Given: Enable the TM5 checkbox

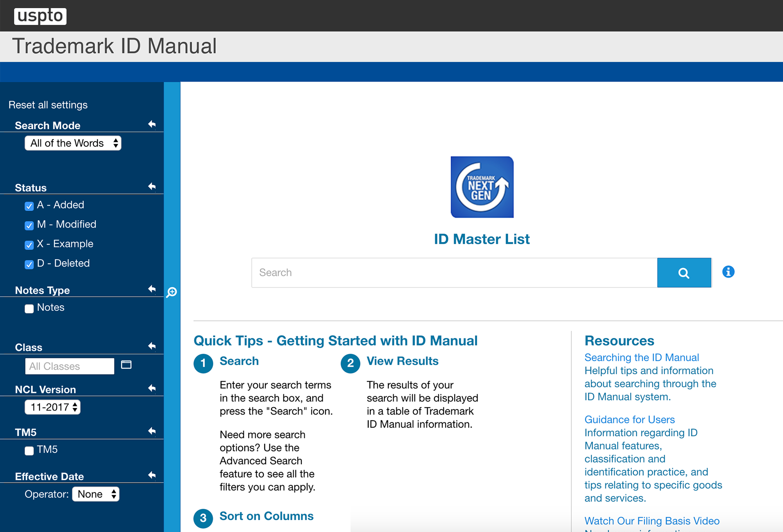Looking at the screenshot, I should pyautogui.click(x=29, y=450).
